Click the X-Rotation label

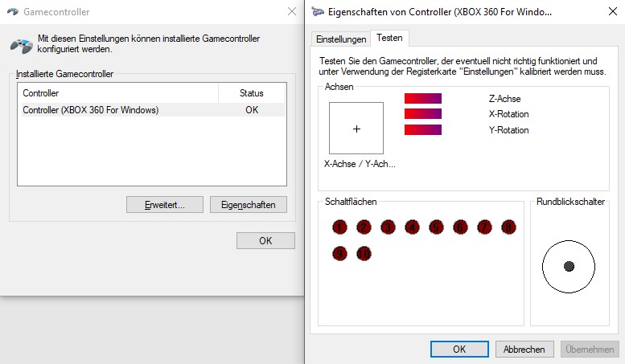click(x=509, y=114)
